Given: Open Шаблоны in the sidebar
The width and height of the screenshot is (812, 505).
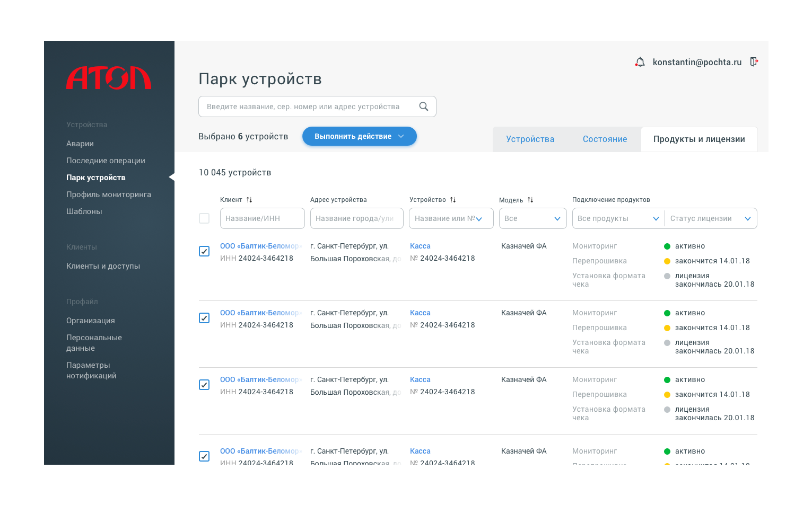Looking at the screenshot, I should (x=84, y=211).
